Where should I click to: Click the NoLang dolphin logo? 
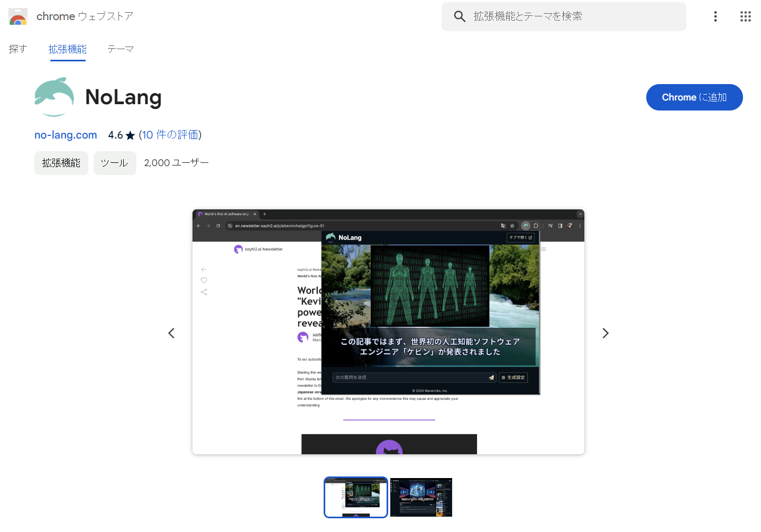(x=54, y=97)
